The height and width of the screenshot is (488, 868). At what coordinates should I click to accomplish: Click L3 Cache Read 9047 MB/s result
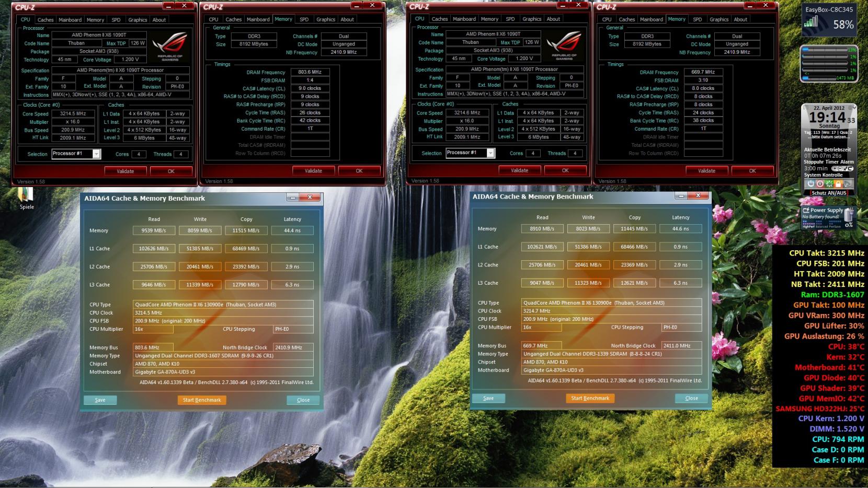[542, 283]
